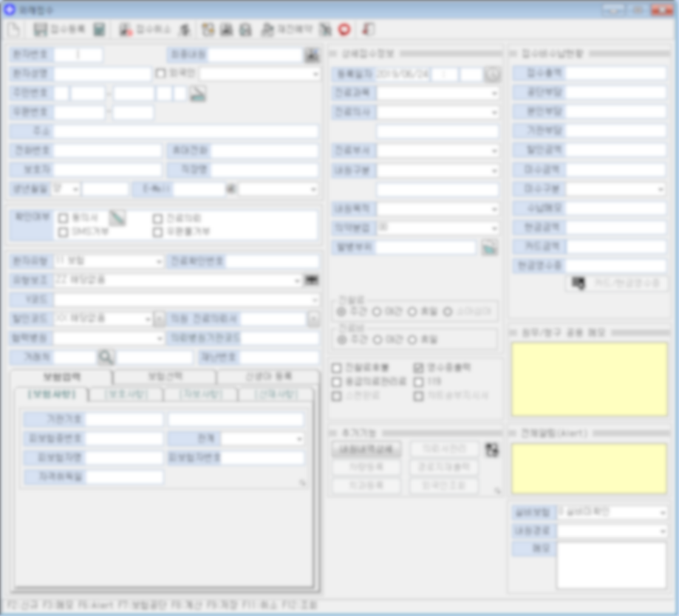Click the pencil icon in the 확인여부 box

117,218
